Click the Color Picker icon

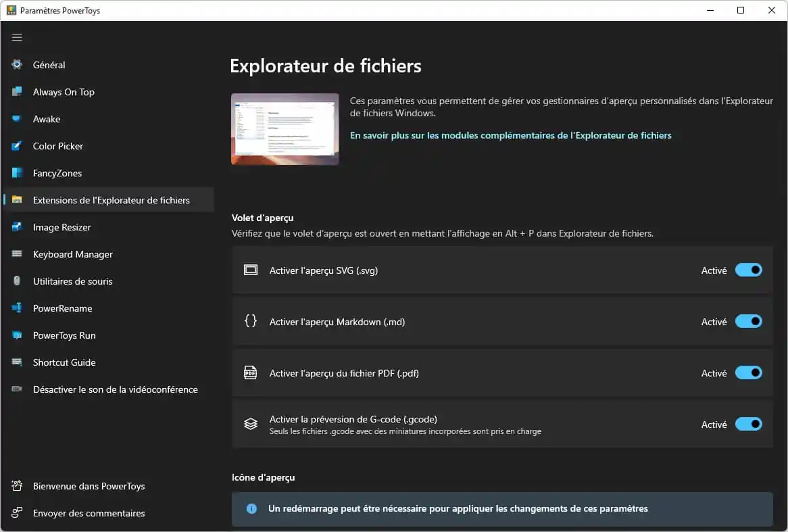click(x=17, y=146)
